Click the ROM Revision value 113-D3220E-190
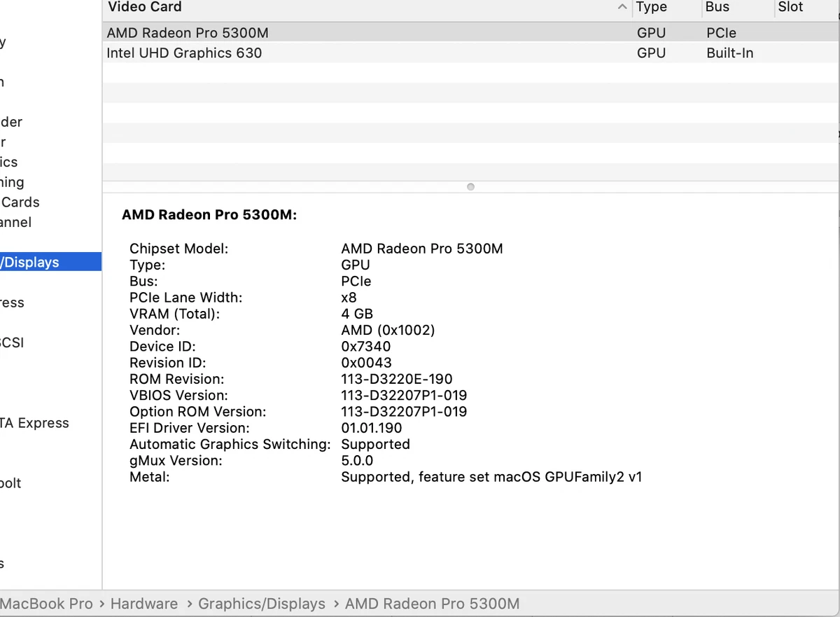The image size is (840, 617). pyautogui.click(x=397, y=379)
